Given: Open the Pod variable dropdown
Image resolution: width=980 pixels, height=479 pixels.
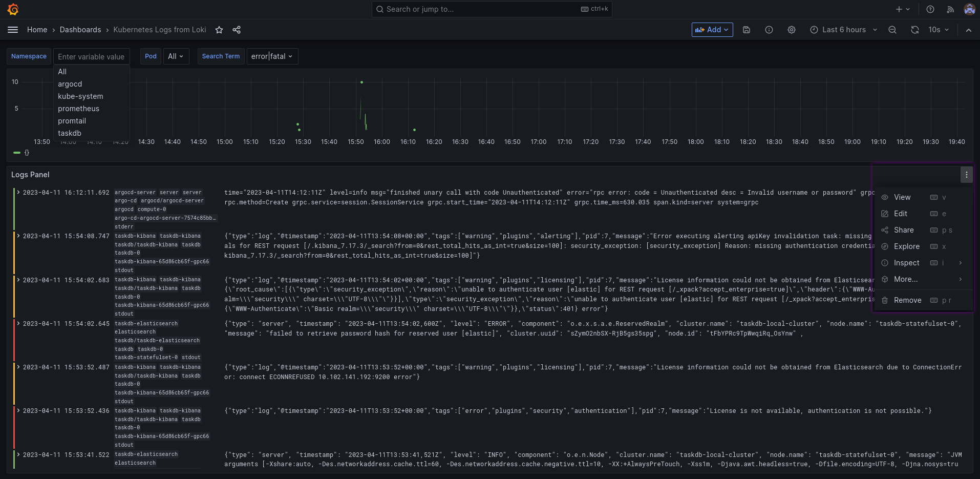Looking at the screenshot, I should coord(176,56).
